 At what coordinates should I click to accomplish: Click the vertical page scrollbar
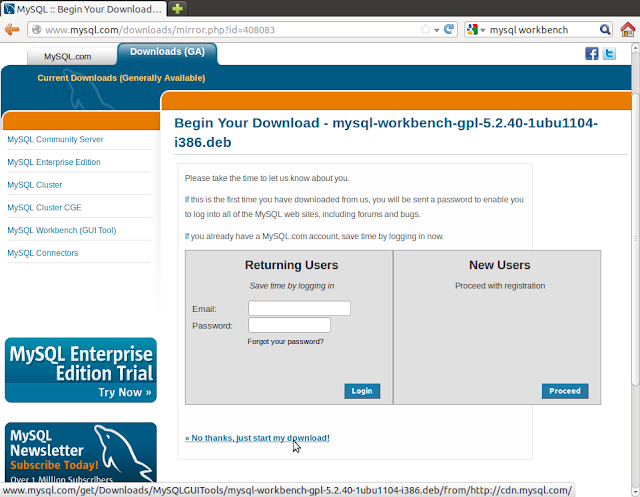[x=635, y=239]
